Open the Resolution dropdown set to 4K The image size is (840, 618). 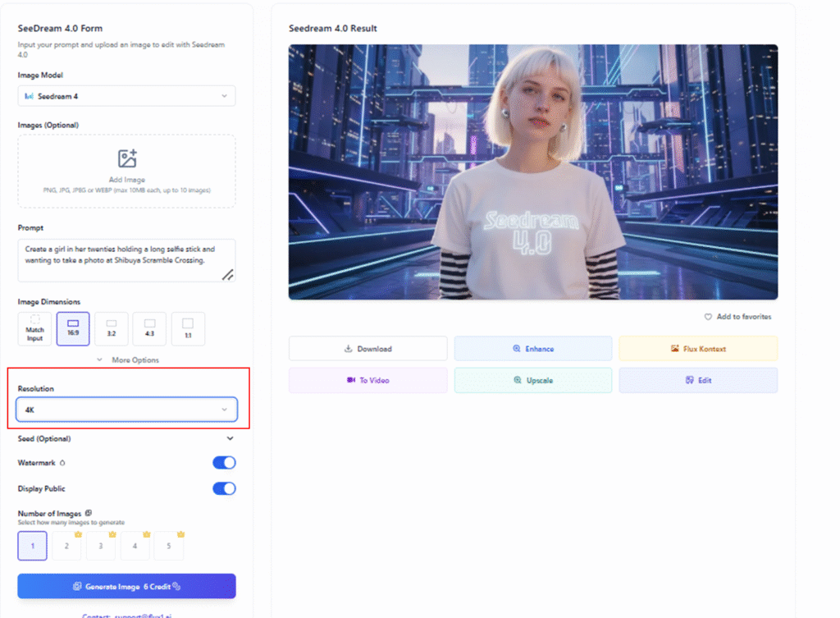coord(126,410)
